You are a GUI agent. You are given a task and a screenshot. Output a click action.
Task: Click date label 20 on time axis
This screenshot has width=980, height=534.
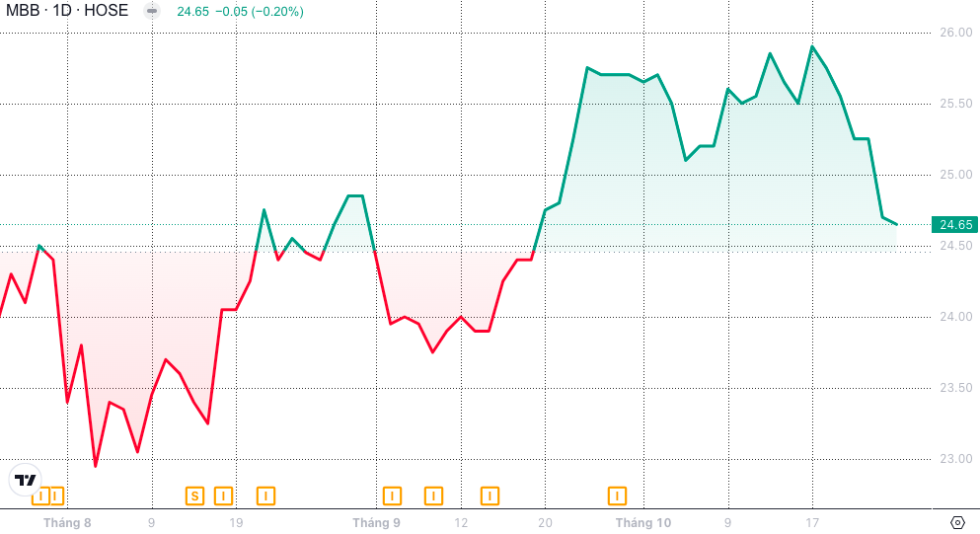click(546, 522)
